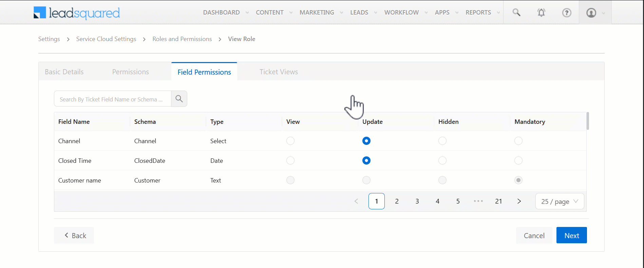Click the ellipsis to jump pages
This screenshot has height=268, width=644.
[478, 201]
